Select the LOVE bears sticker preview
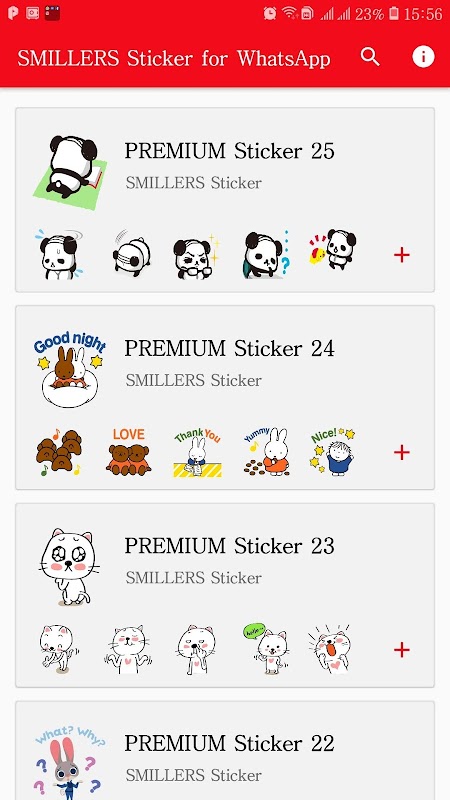Image resolution: width=450 pixels, height=800 pixels. (129, 452)
